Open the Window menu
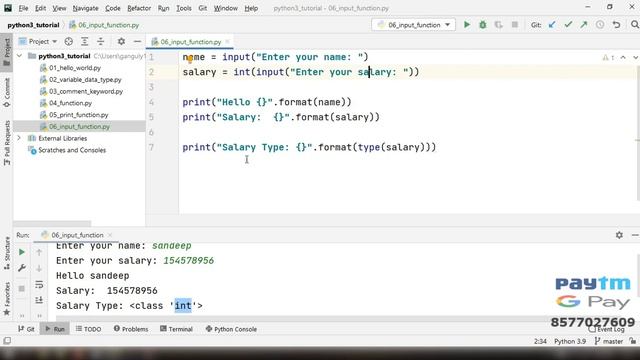Image resolution: width=640 pixels, height=360 pixels. [x=226, y=8]
